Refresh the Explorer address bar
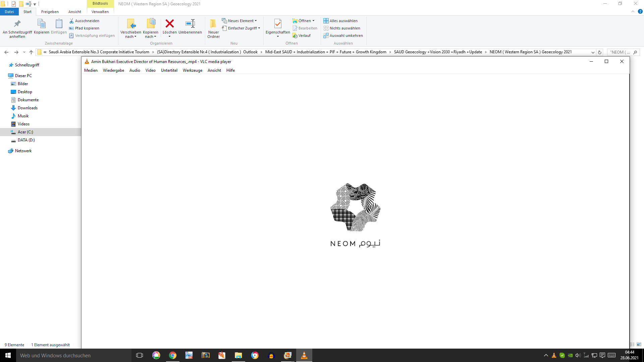This screenshot has height=362, width=644. coord(600,52)
